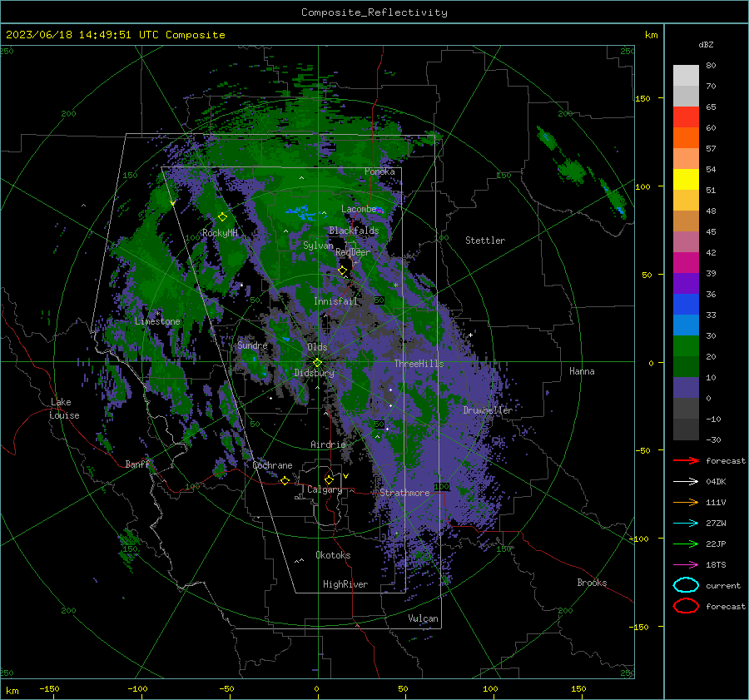749x700 pixels.
Task: Click the Calgary city label
Action: point(325,489)
